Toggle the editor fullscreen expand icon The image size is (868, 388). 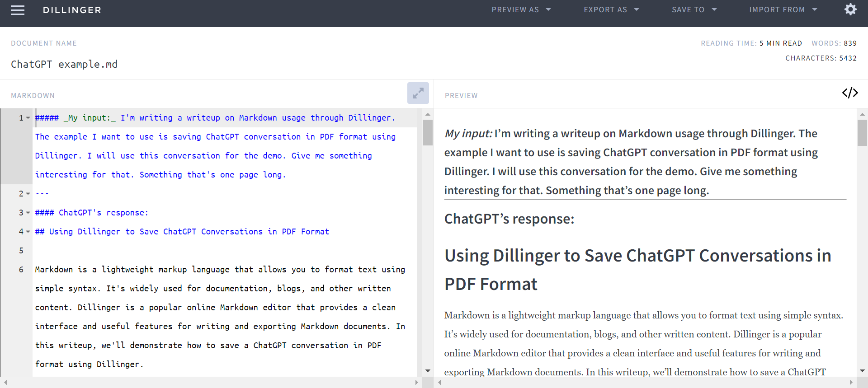tap(418, 93)
